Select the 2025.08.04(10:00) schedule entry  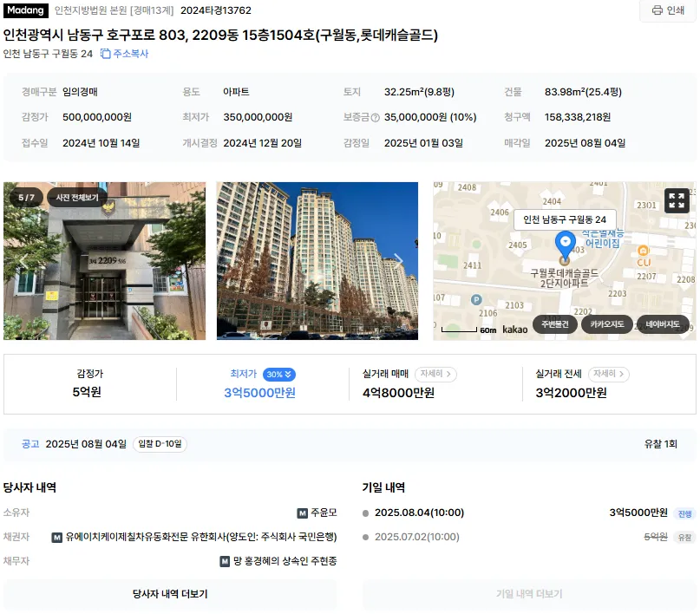point(419,513)
